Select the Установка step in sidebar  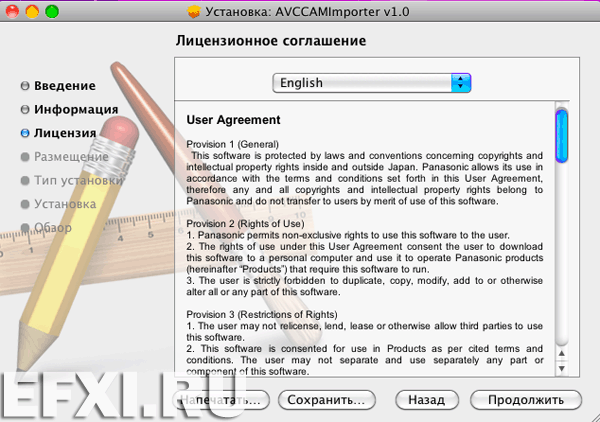(65, 204)
